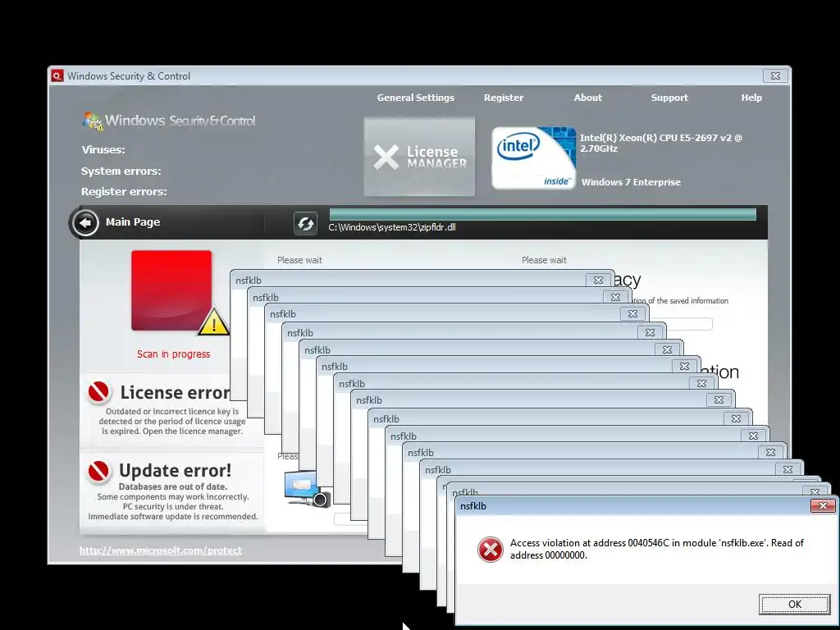Screen dimensions: 840x630
Task: Open the About menu item
Action: (x=587, y=98)
